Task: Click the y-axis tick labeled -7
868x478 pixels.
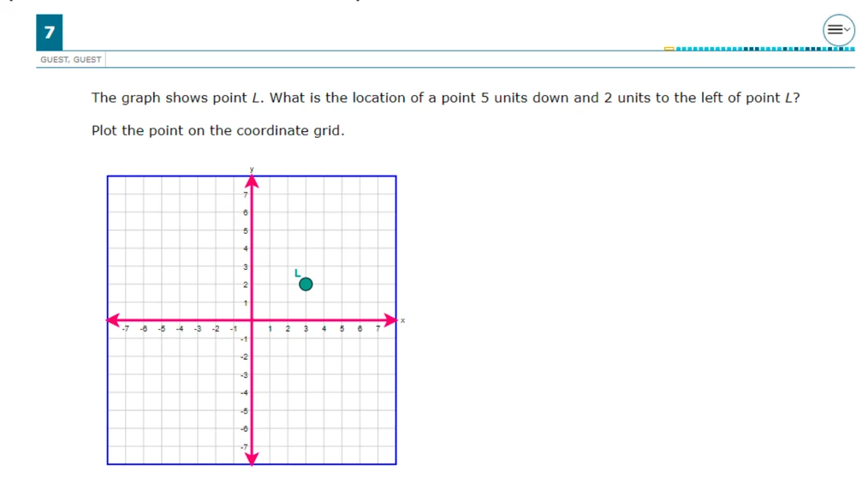Action: click(244, 447)
